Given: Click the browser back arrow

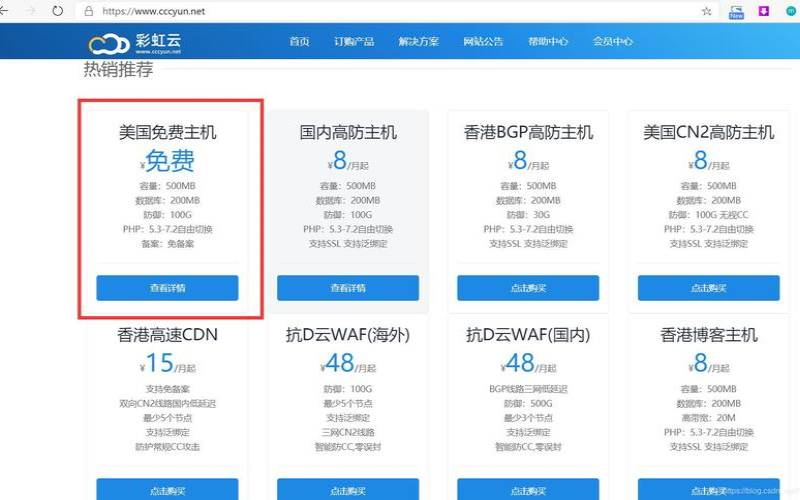Looking at the screenshot, I should click(4, 11).
